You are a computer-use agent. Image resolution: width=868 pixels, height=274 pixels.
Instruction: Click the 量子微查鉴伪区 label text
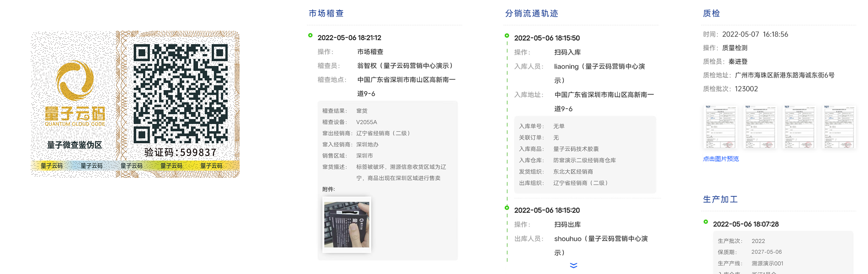pos(75,145)
